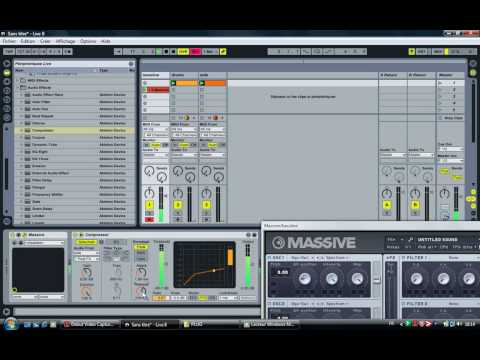Toggle Massive OSC1 on/off
This screenshot has height=360, width=480.
pos(270,258)
